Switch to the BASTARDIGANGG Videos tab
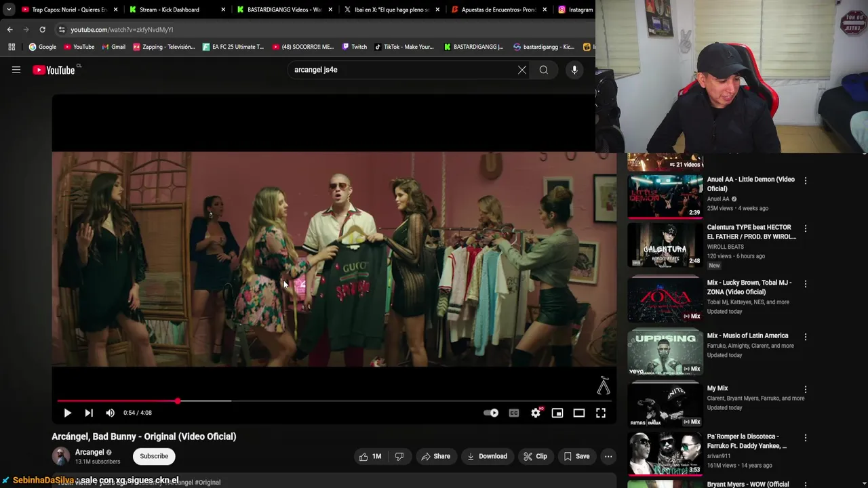 pyautogui.click(x=285, y=9)
